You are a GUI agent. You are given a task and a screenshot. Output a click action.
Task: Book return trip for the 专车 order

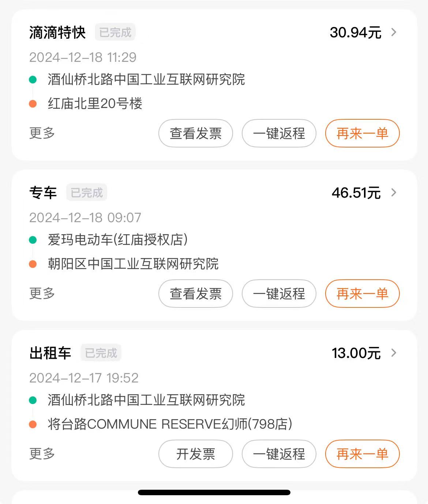click(x=279, y=294)
